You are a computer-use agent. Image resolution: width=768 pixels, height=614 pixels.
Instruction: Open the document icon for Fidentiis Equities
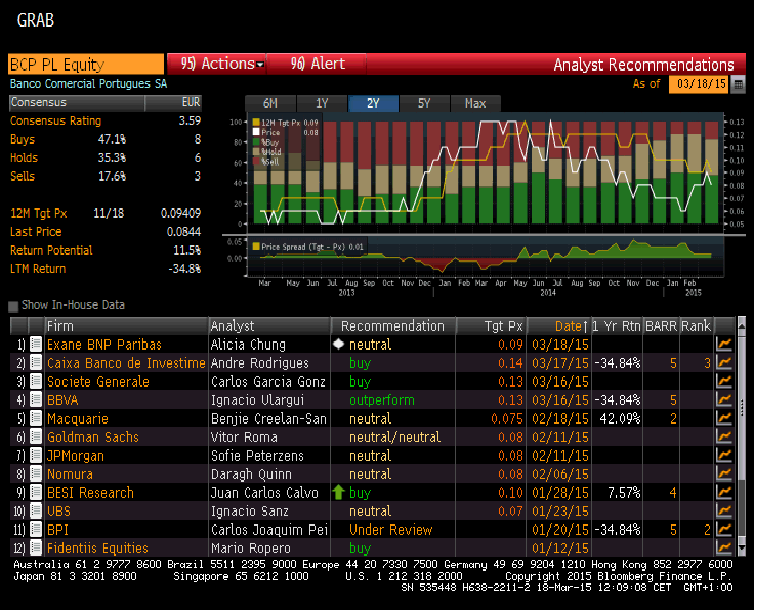tap(36, 548)
